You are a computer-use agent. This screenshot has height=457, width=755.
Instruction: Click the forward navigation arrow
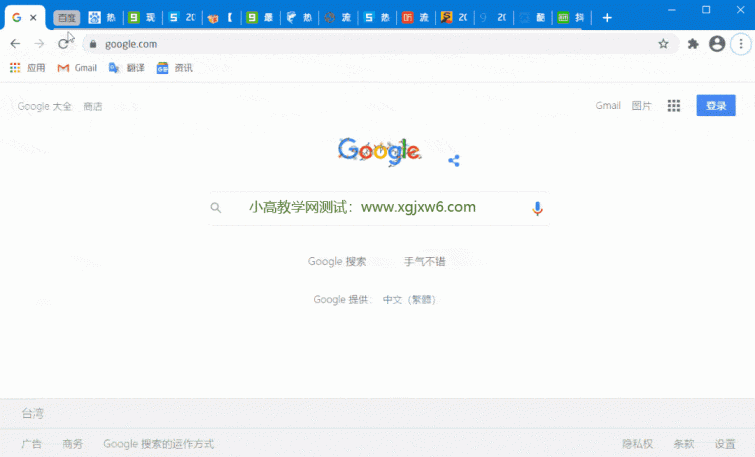[x=39, y=44]
